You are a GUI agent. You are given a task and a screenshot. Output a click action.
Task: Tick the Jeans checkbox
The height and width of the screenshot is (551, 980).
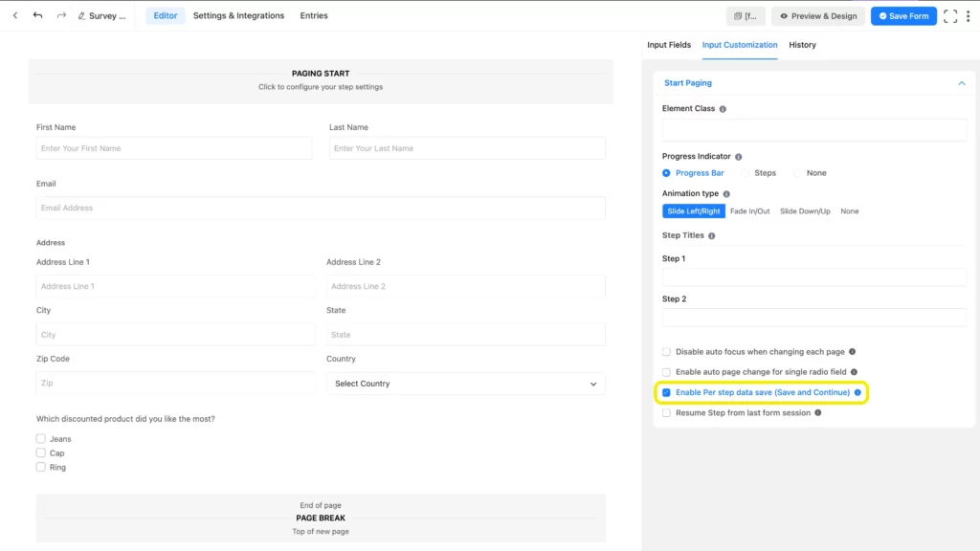click(x=40, y=438)
